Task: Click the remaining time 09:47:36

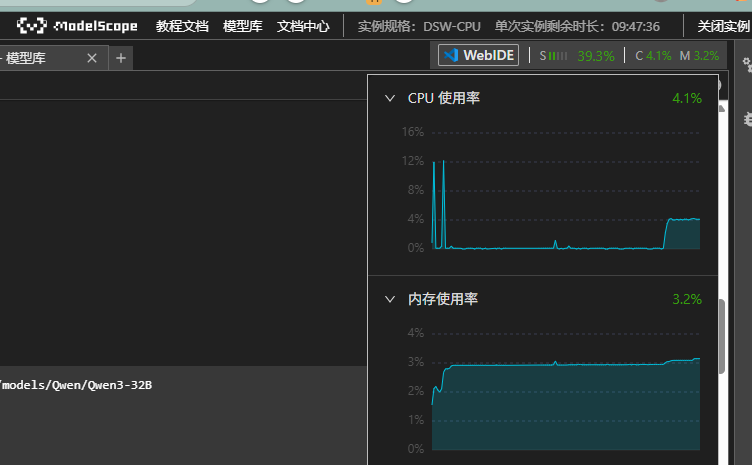Action: (x=635, y=26)
